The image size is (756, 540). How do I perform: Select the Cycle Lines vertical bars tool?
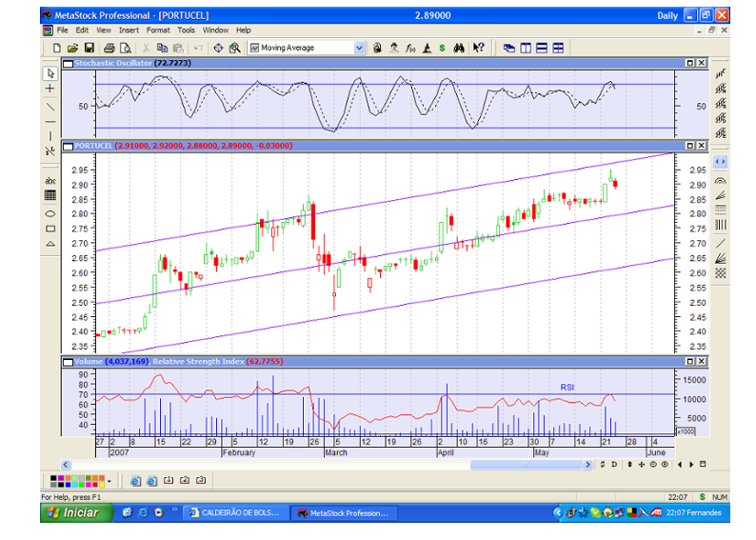(x=721, y=225)
